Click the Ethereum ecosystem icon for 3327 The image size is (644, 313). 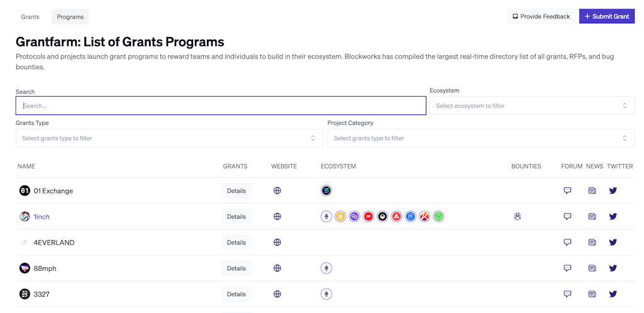coord(326,294)
